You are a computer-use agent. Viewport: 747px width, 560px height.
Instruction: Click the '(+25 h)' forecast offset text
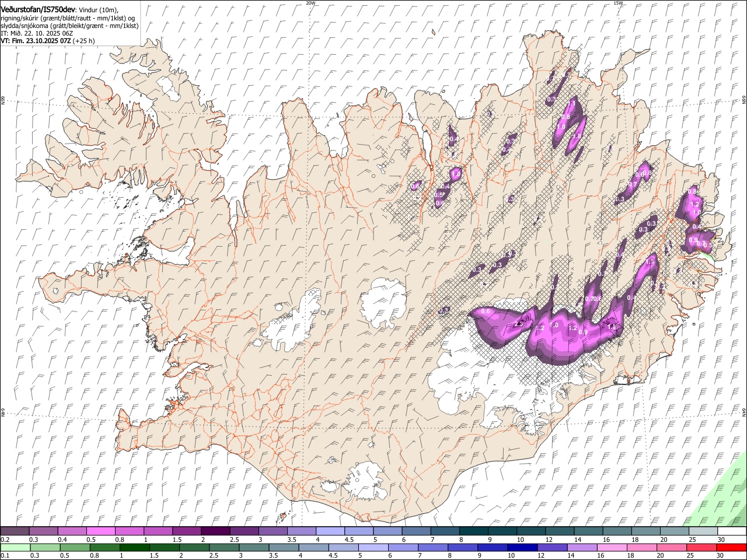coord(84,41)
